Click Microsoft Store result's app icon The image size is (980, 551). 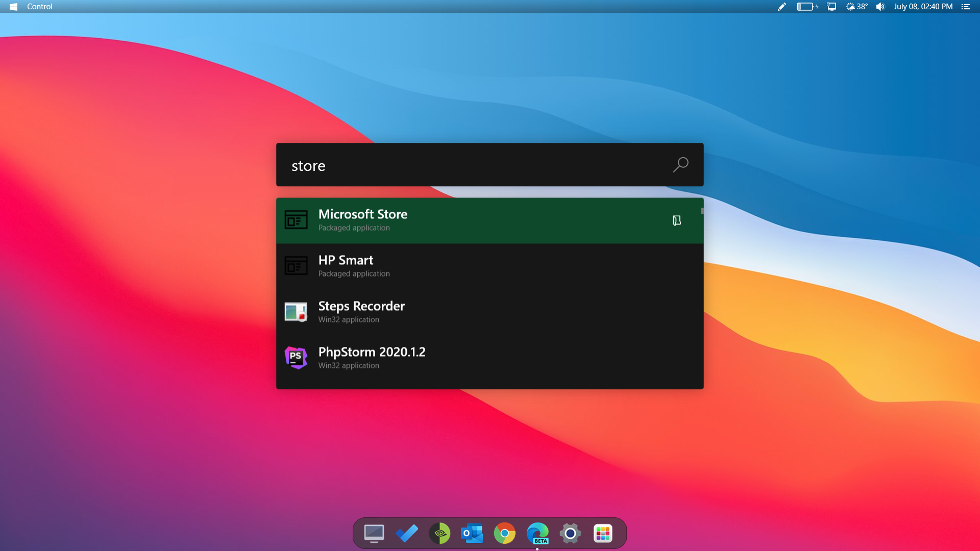click(x=296, y=220)
